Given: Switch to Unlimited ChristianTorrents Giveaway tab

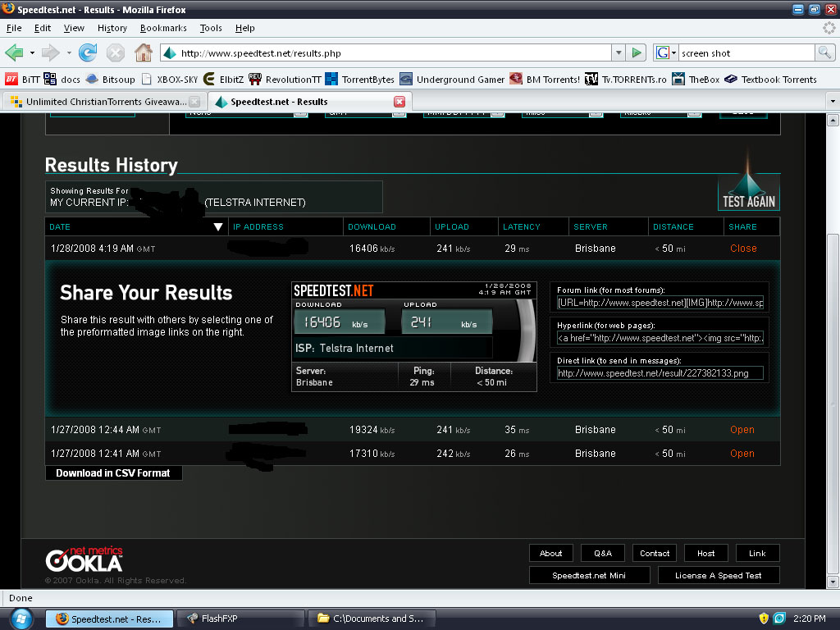Looking at the screenshot, I should click(104, 102).
